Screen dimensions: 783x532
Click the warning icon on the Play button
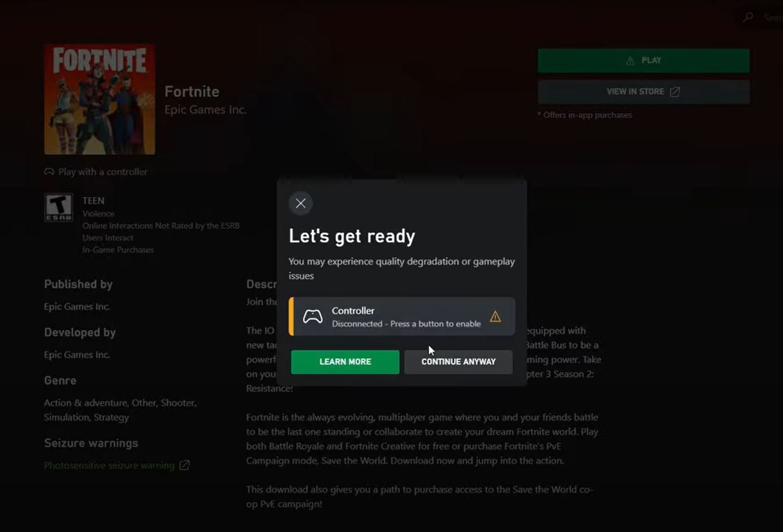tap(630, 61)
